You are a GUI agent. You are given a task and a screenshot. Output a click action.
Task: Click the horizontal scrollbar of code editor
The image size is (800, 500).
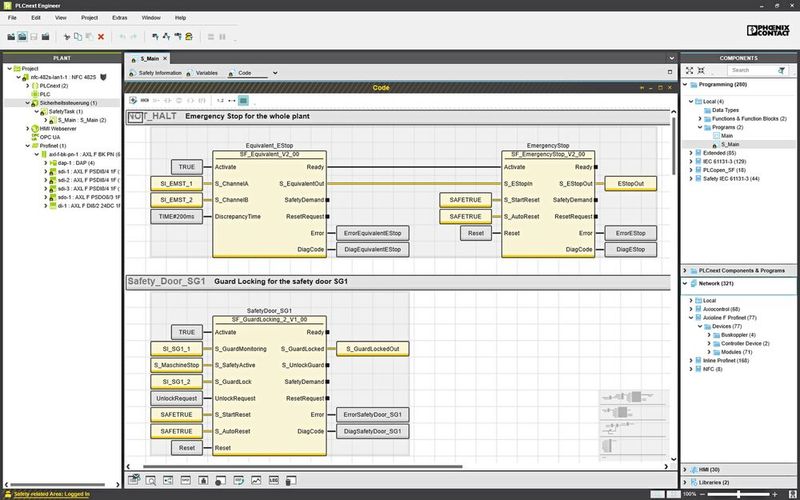(303, 466)
